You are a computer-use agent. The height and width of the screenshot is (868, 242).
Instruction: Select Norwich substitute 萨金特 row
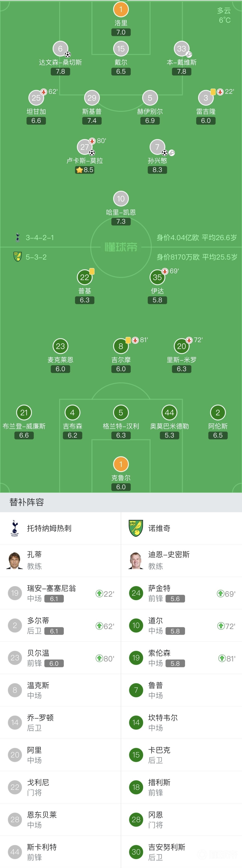[x=182, y=593]
